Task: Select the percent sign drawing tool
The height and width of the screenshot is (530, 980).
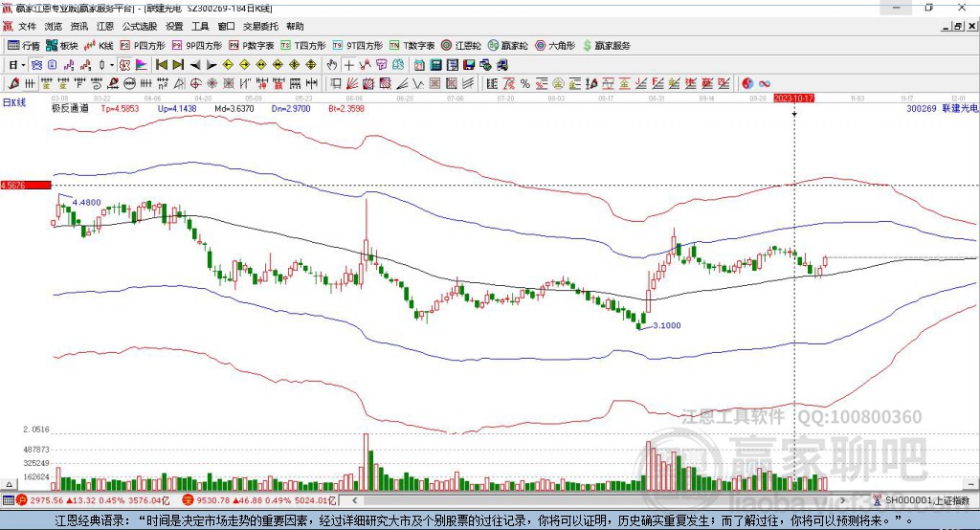Action: (x=525, y=84)
